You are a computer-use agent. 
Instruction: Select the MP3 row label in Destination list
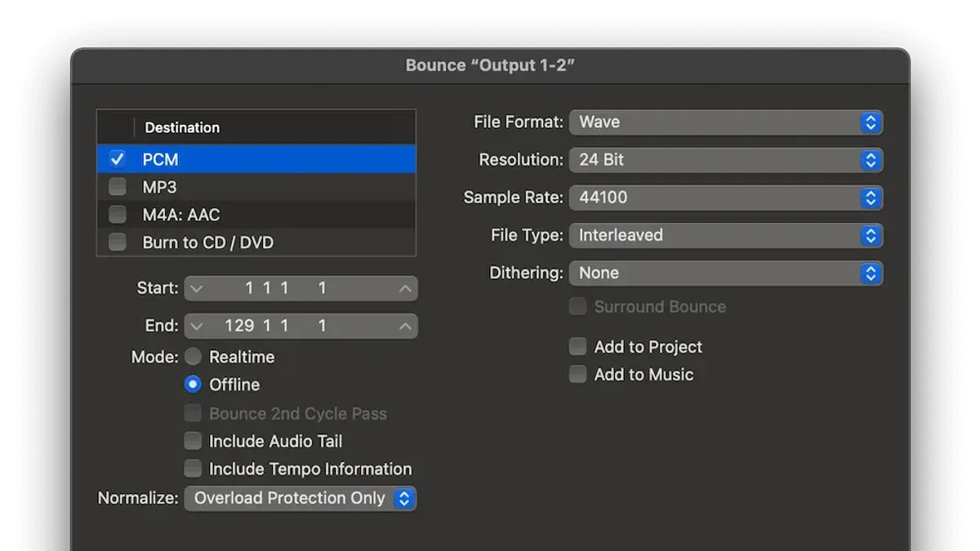(159, 187)
